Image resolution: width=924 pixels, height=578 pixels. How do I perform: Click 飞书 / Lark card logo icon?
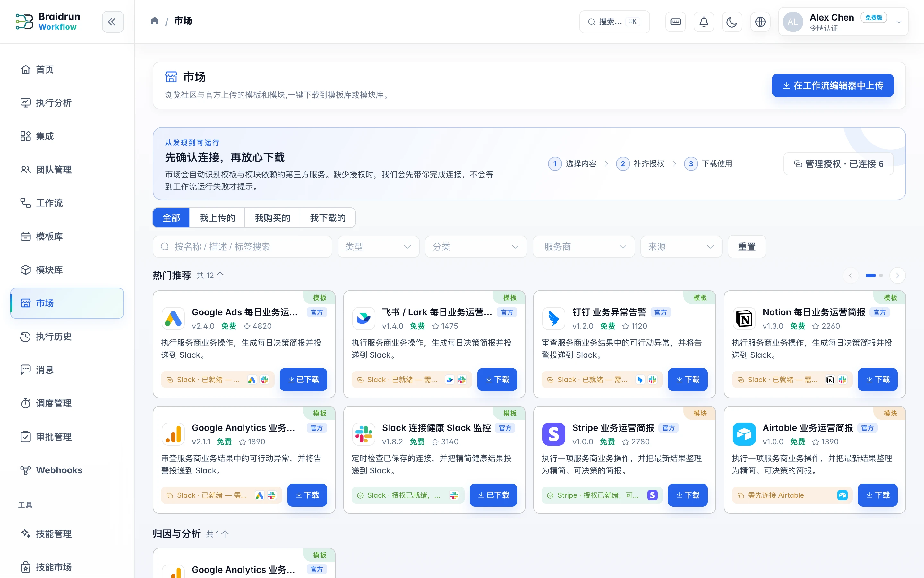coord(363,319)
